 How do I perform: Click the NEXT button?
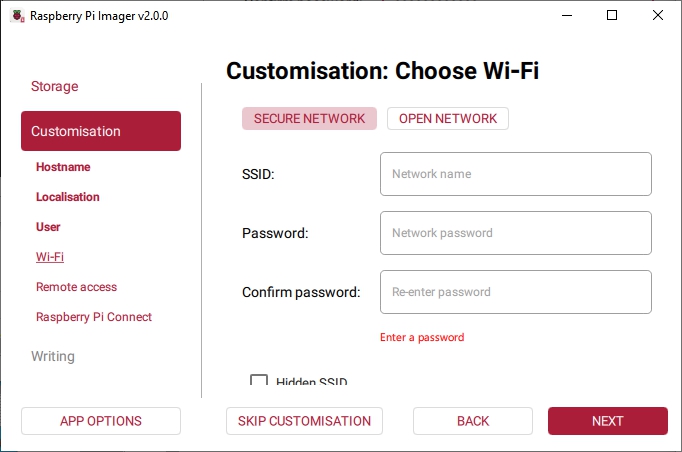[607, 421]
